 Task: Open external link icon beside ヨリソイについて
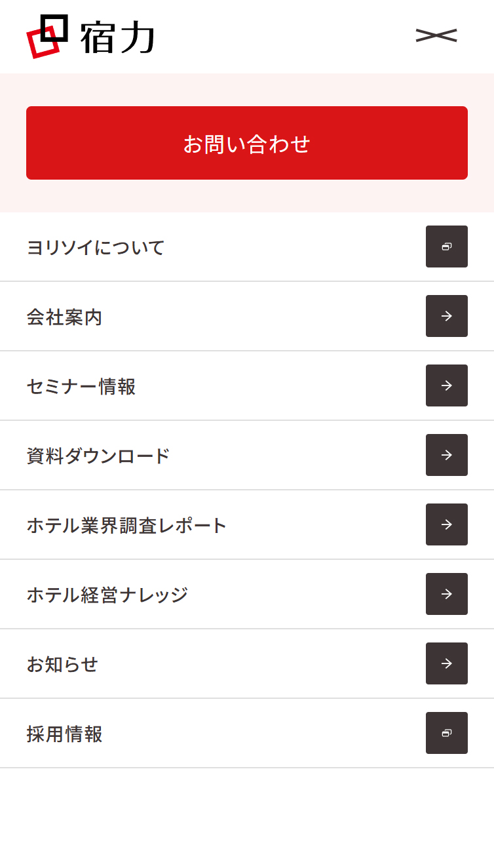pos(447,247)
